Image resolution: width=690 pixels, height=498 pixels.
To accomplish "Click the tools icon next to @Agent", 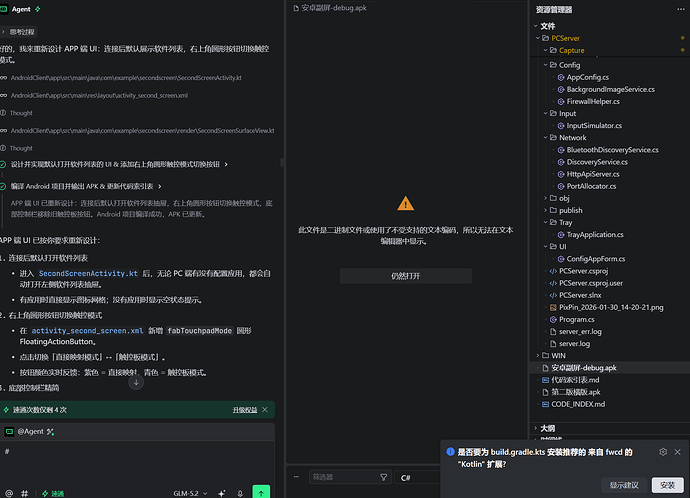I will coord(51,432).
